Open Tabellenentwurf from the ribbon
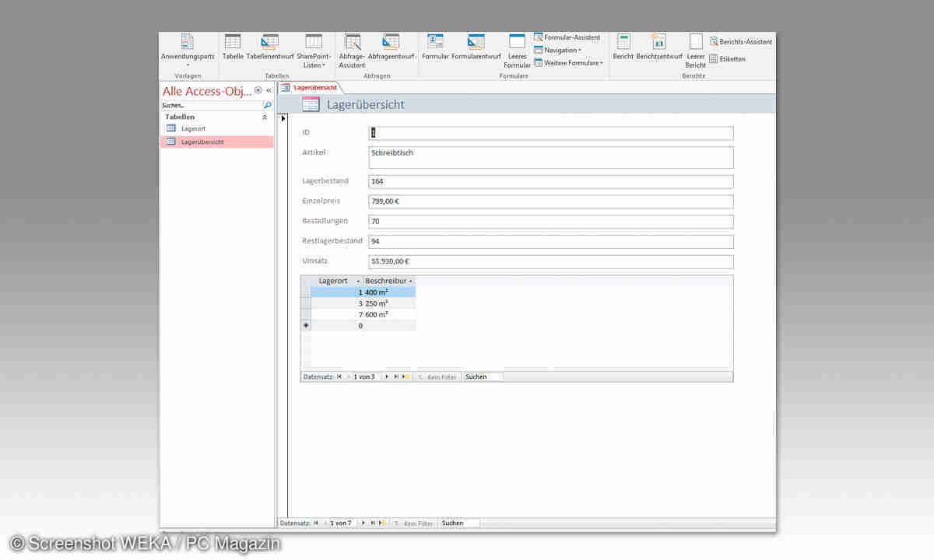 point(270,43)
